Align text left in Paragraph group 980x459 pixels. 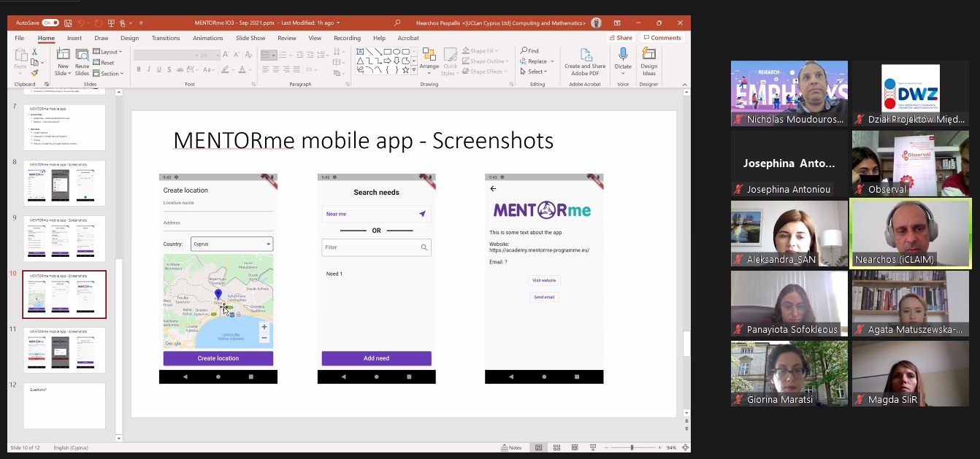pos(266,70)
